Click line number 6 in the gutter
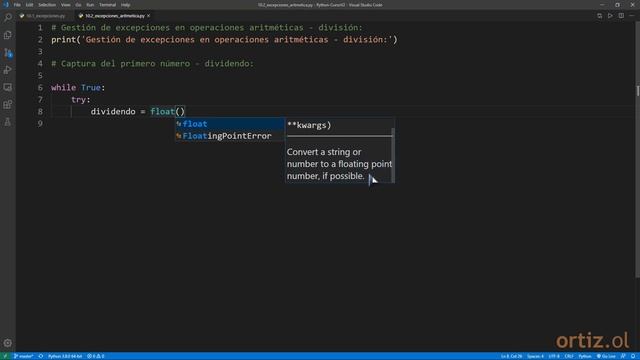Image resolution: width=640 pixels, height=360 pixels. coord(40,88)
